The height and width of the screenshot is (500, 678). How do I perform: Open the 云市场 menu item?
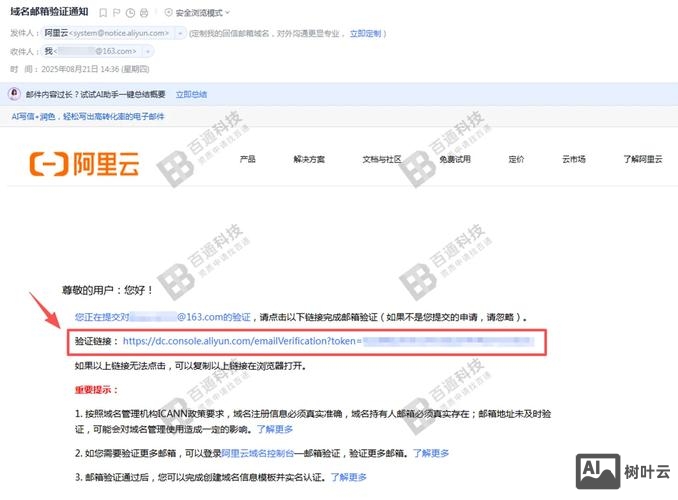574,159
